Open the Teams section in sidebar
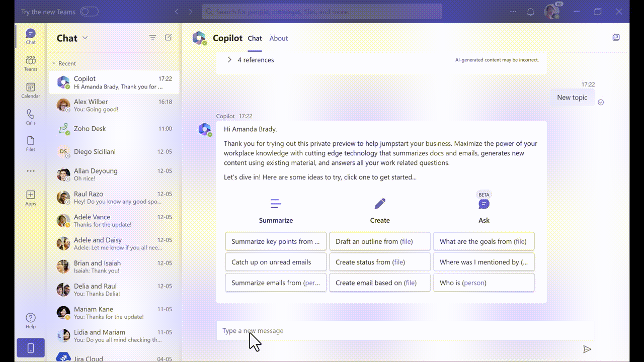The height and width of the screenshot is (362, 644). (x=31, y=63)
